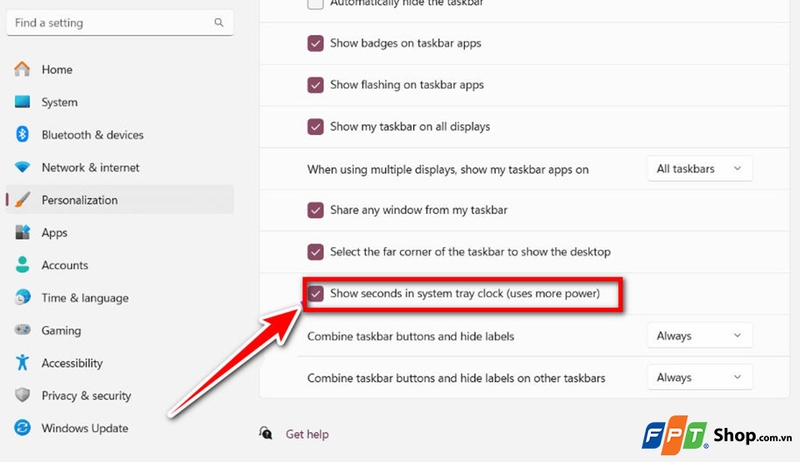This screenshot has width=800, height=462.
Task: Open Apps settings
Action: [x=119, y=232]
